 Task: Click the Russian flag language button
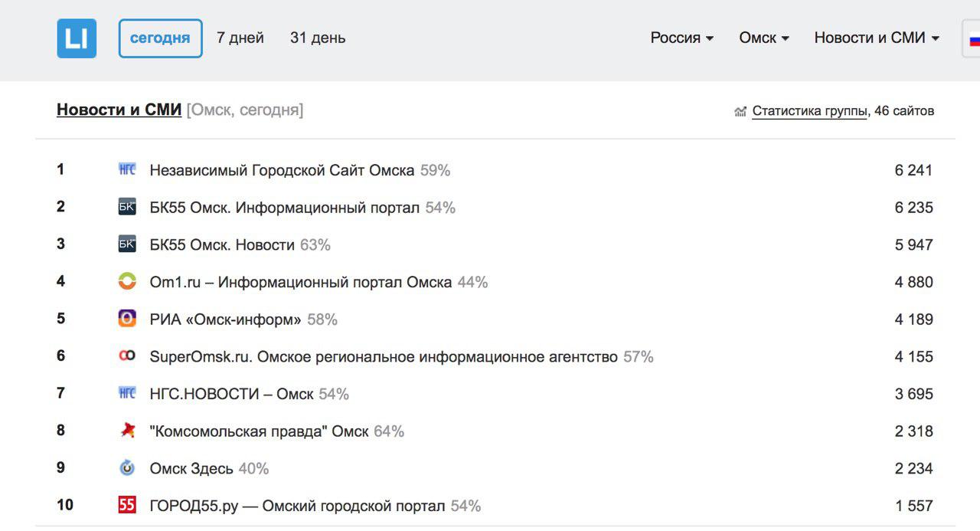coord(972,38)
